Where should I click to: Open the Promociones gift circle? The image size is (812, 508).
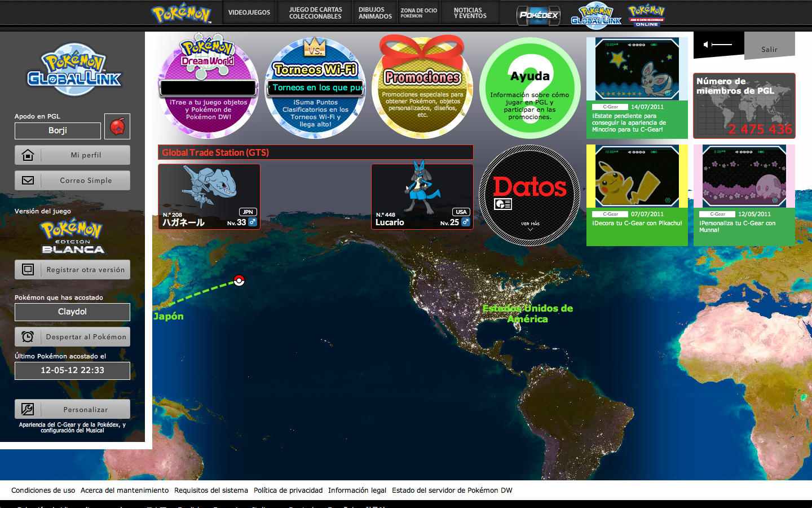[x=422, y=89]
